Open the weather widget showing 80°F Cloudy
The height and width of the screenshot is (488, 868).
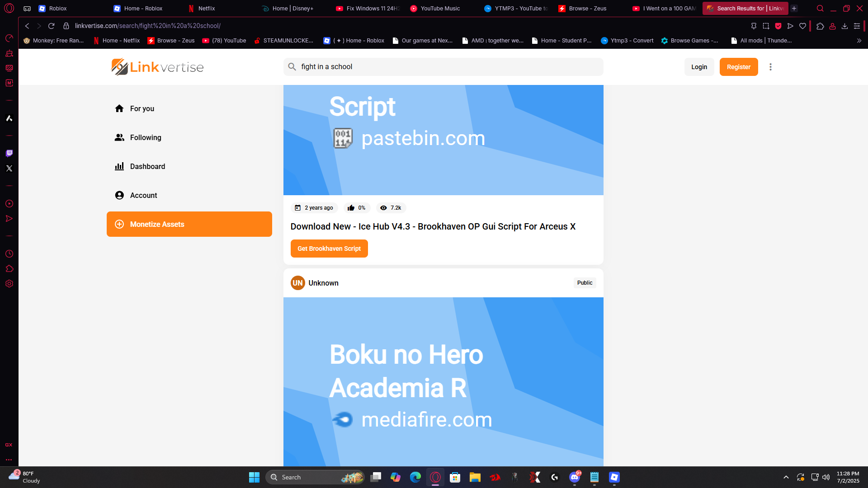[24, 477]
